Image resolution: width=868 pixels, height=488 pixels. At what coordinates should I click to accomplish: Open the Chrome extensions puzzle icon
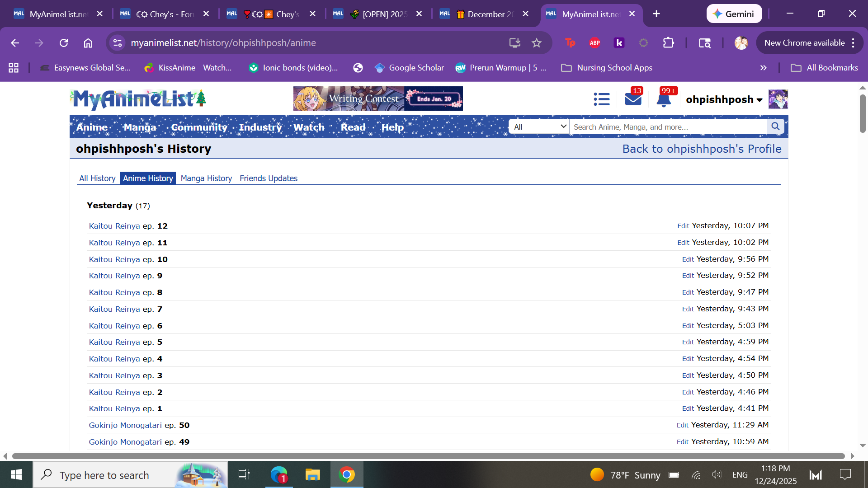668,43
